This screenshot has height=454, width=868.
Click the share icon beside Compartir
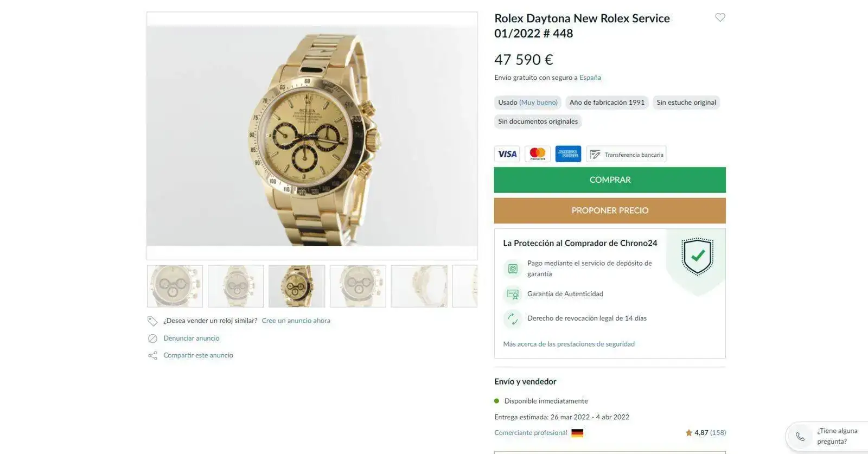pyautogui.click(x=152, y=356)
